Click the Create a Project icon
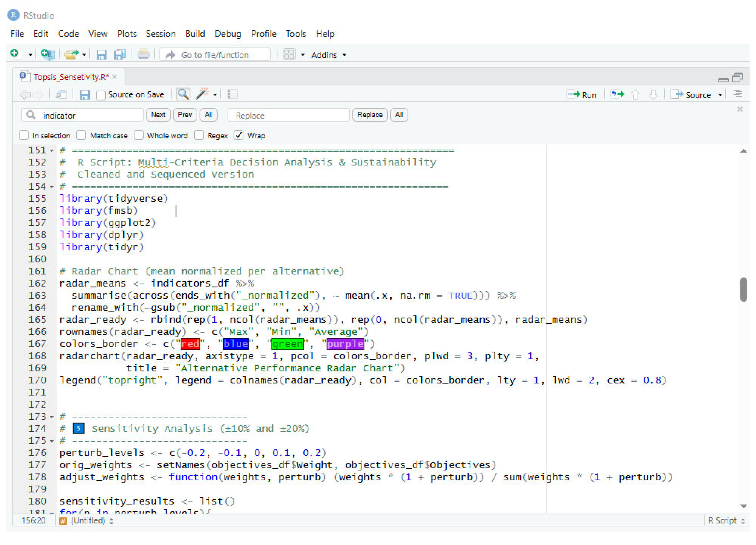Screen dimensions: 756x545 click(x=47, y=54)
